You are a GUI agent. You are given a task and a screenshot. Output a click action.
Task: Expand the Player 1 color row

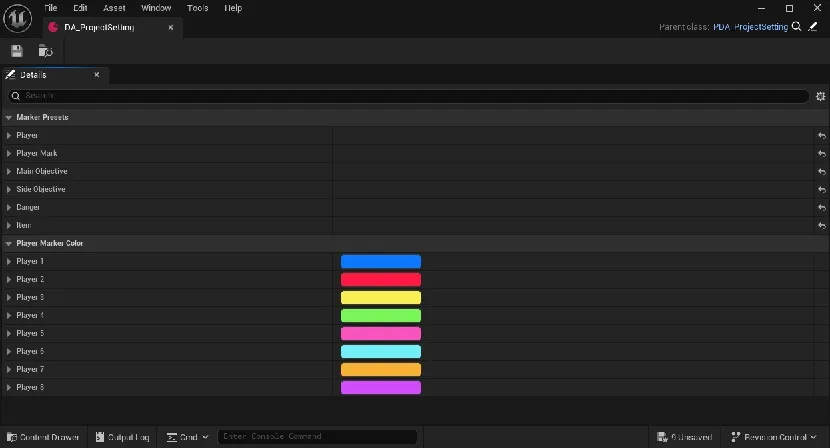point(8,262)
